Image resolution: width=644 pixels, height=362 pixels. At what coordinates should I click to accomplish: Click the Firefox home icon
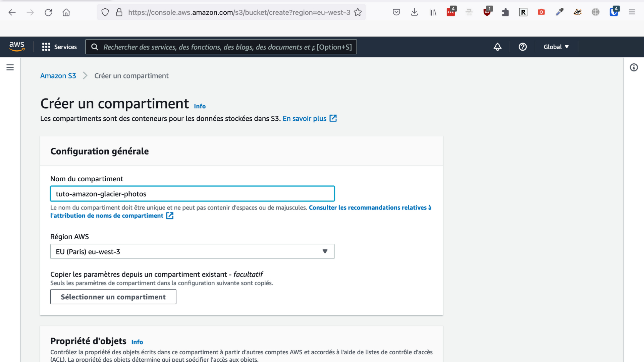[x=66, y=12]
